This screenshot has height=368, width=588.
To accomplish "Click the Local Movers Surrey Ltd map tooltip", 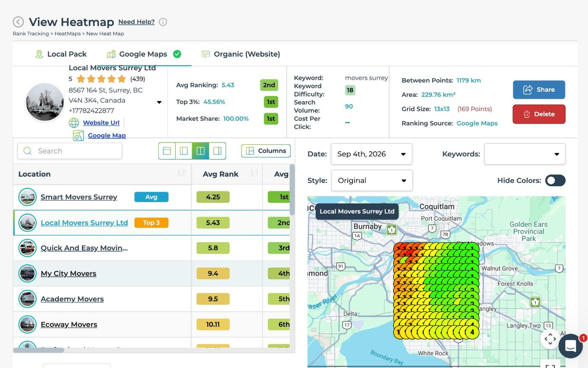I will click(x=357, y=211).
